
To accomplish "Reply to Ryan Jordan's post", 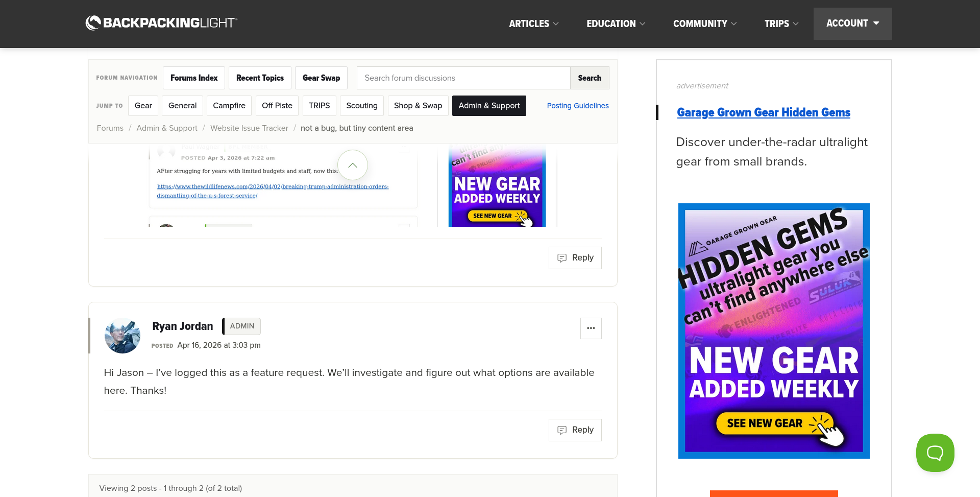I will click(x=575, y=430).
